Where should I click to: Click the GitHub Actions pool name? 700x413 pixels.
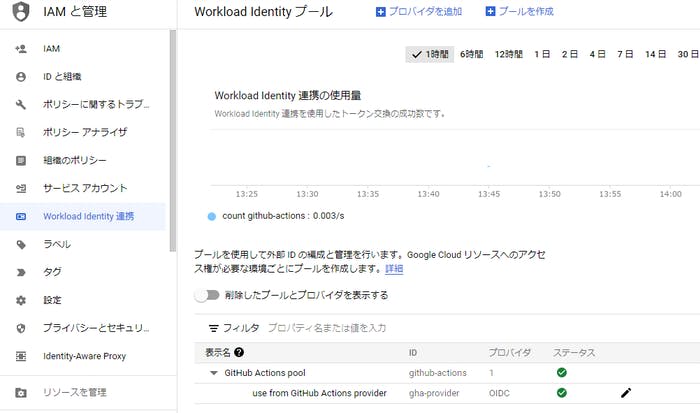265,373
